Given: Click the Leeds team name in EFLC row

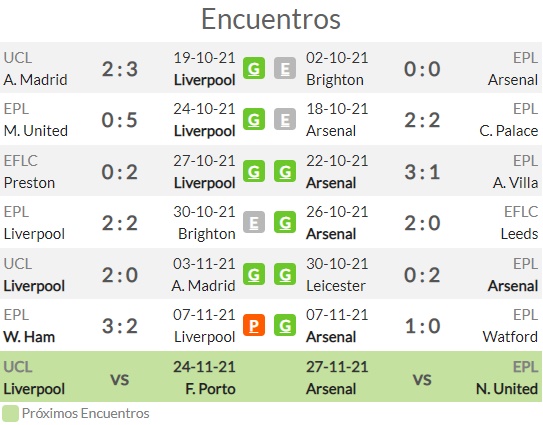Looking at the screenshot, I should [x=519, y=234].
